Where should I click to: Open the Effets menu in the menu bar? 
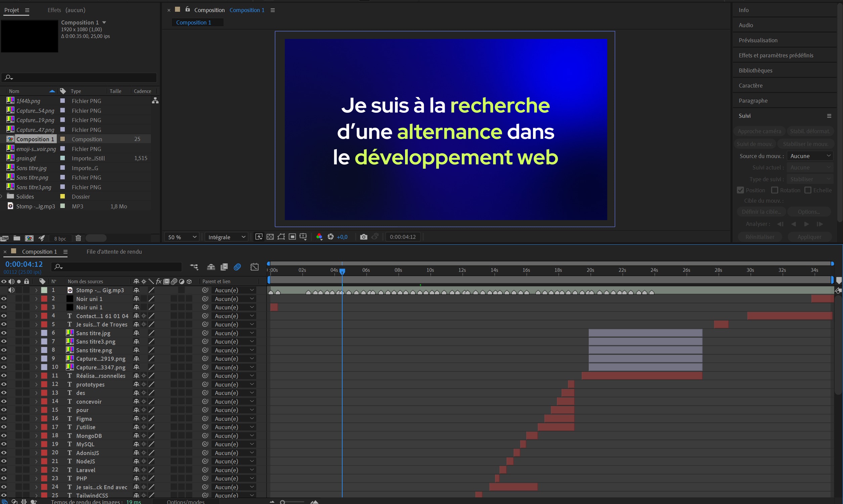53,10
